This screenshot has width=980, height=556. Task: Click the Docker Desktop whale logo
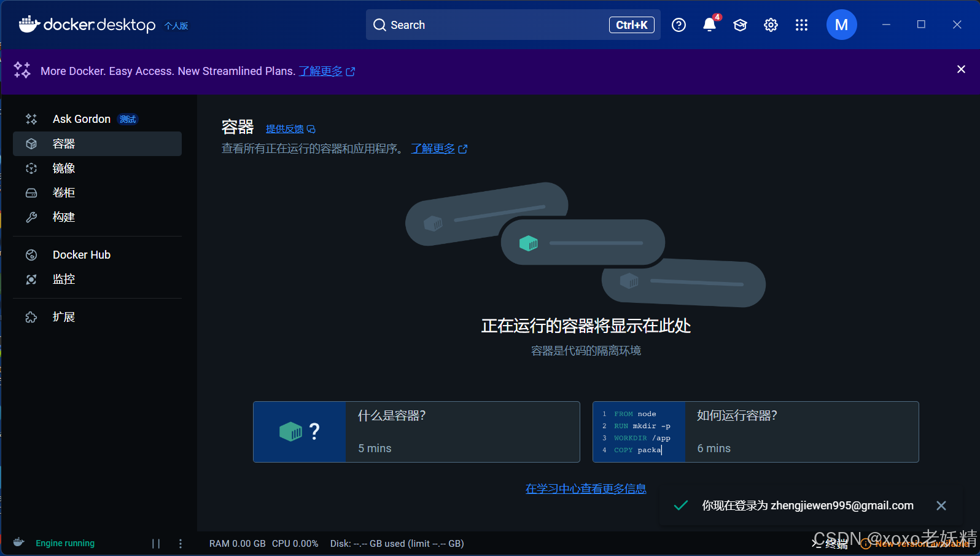[29, 25]
